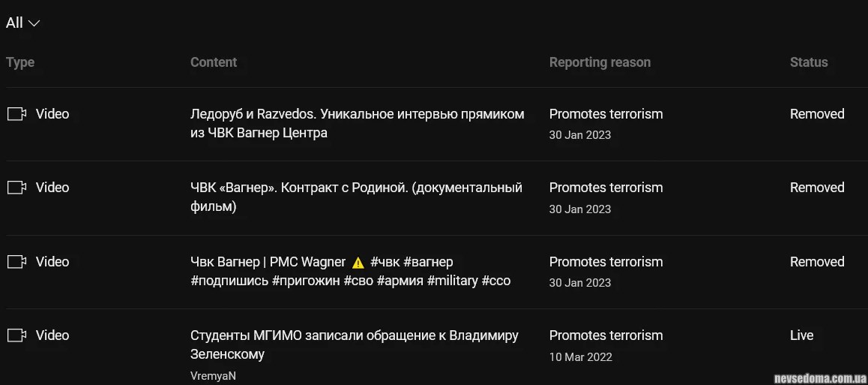Click the warning emoji in PMC Wagner title
Image resolution: width=868 pixels, height=385 pixels.
click(x=358, y=263)
